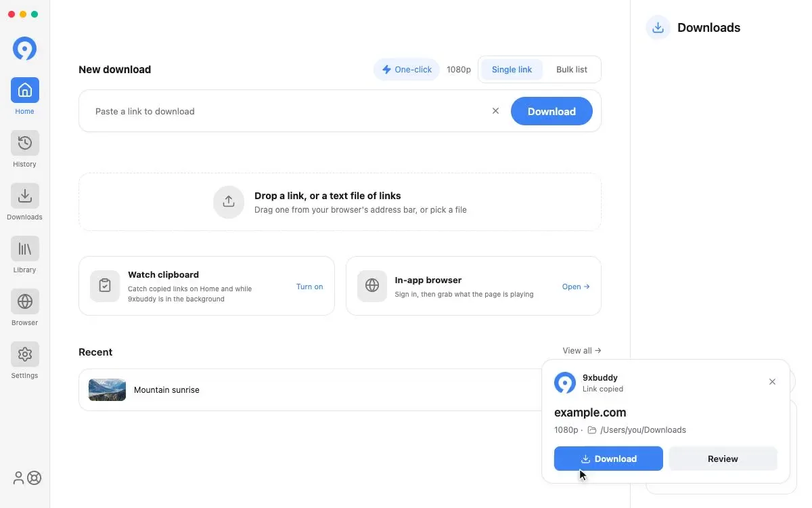Click the main Download button beside link field
The height and width of the screenshot is (508, 812).
[x=551, y=111]
